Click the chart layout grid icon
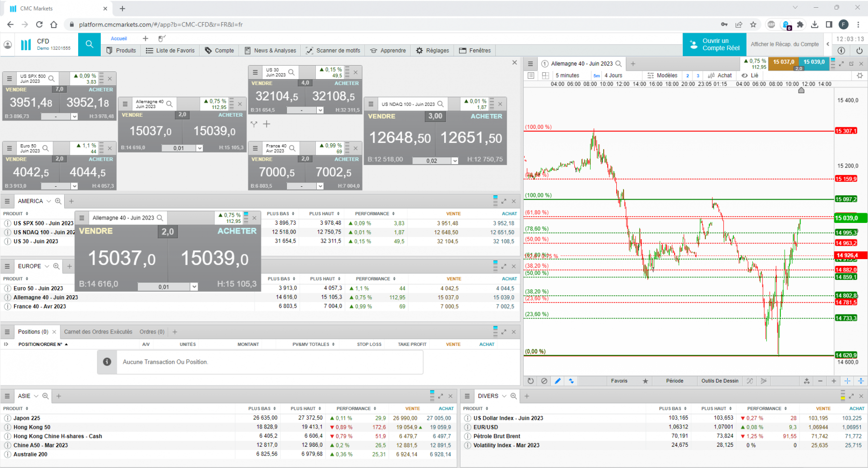This screenshot has width=868, height=468. tap(545, 75)
